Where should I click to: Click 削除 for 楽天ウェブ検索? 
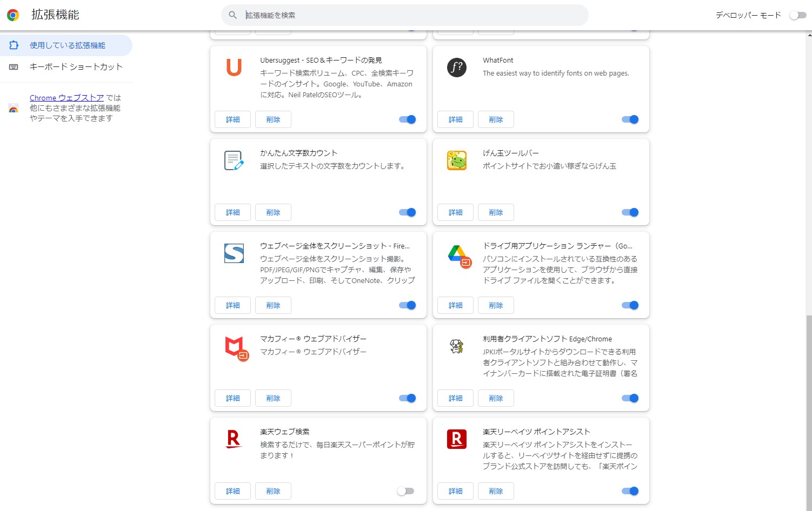pos(274,491)
